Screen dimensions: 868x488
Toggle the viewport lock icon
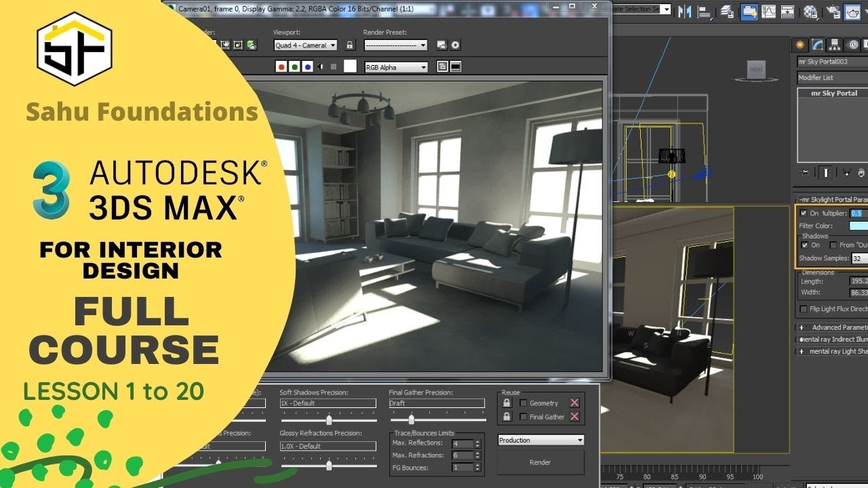pos(350,45)
